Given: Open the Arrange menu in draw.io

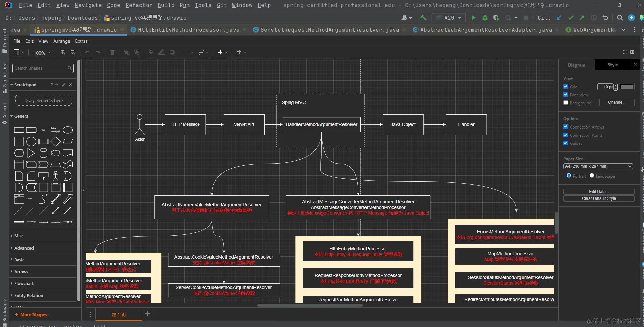Looking at the screenshot, I should (62, 41).
